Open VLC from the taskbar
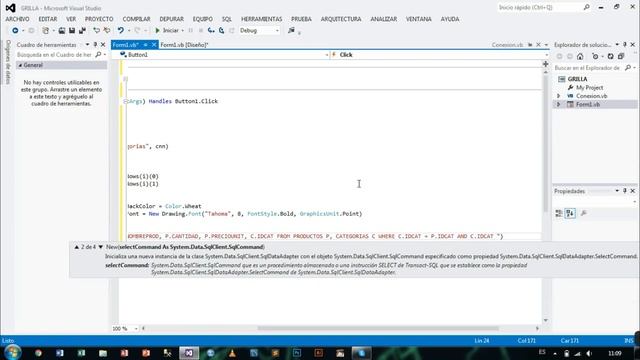The width and height of the screenshot is (640, 360). tap(232, 353)
